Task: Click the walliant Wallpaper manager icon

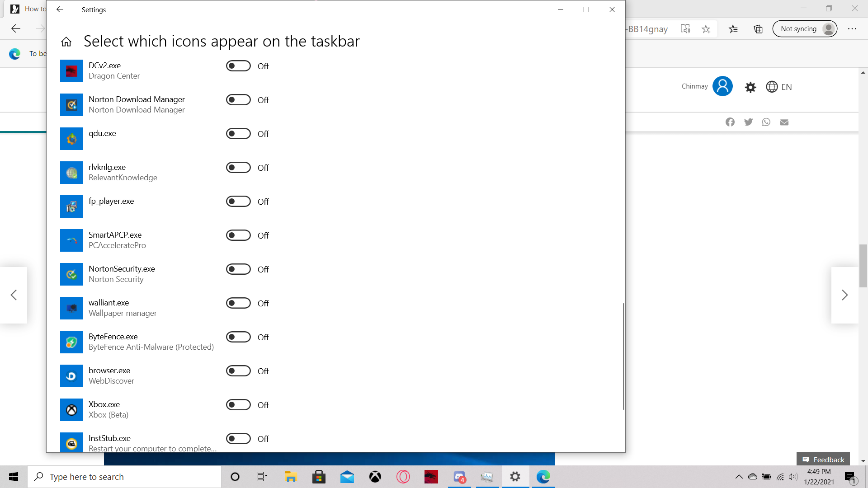Action: (71, 308)
